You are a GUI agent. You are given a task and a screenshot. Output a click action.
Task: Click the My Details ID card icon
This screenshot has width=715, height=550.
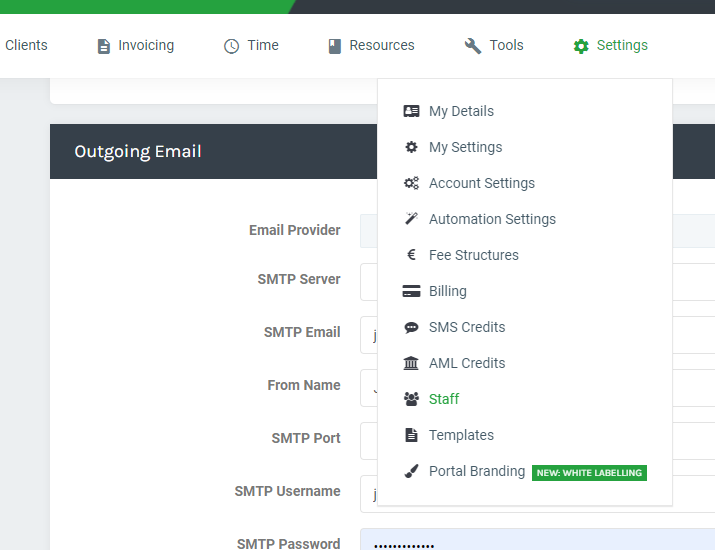click(411, 111)
